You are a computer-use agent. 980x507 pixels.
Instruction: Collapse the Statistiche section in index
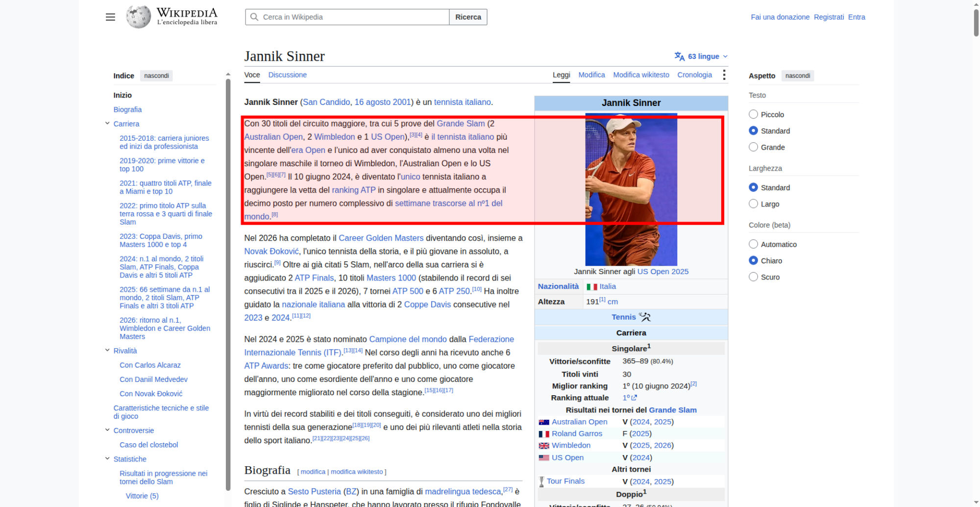[107, 459]
